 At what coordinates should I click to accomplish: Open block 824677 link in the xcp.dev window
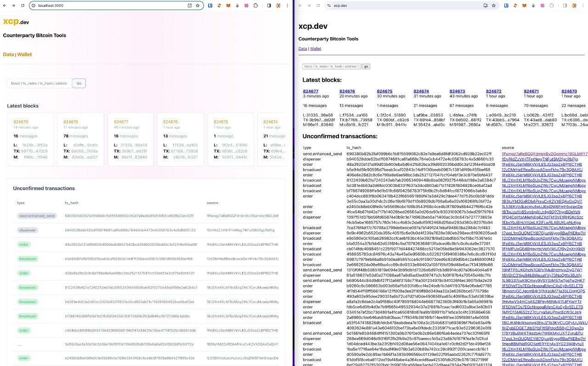point(311,91)
